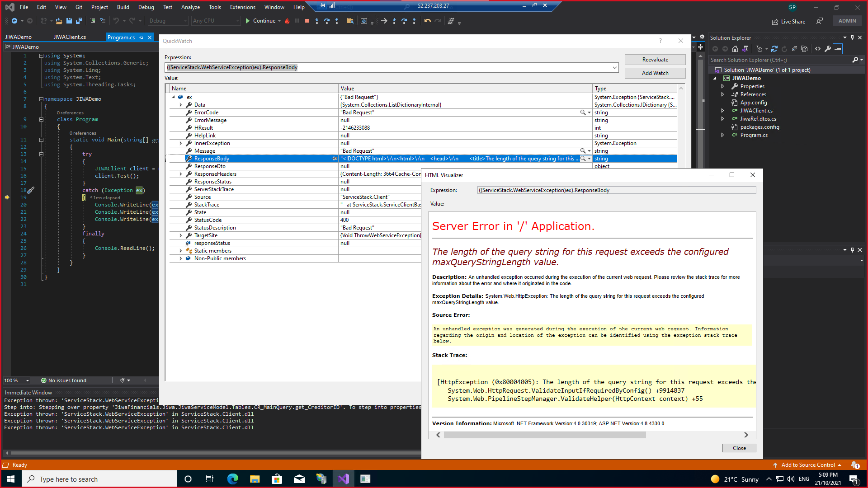Click the Reevaluate button
This screenshot has height=488, width=868.
(x=655, y=60)
